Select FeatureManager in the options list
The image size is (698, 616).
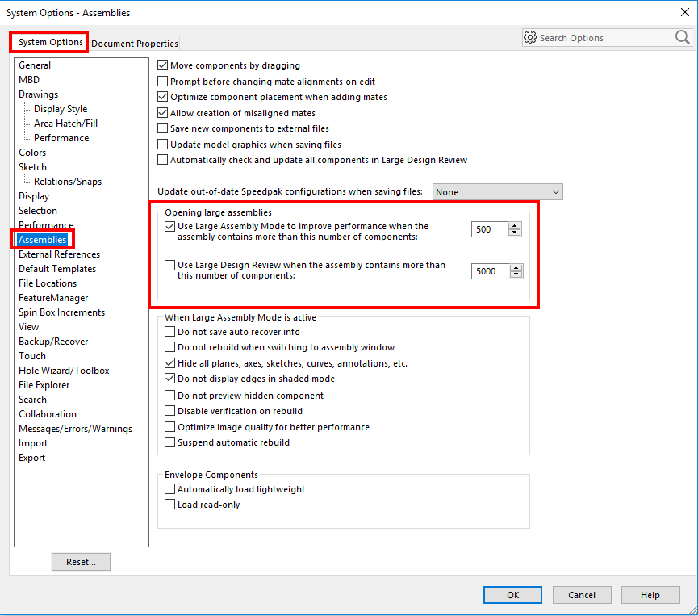53,298
